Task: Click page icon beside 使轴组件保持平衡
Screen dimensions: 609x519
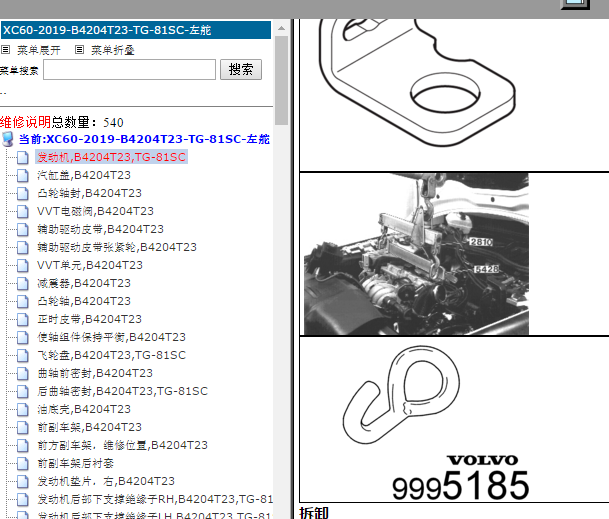Action: pyautogui.click(x=23, y=337)
